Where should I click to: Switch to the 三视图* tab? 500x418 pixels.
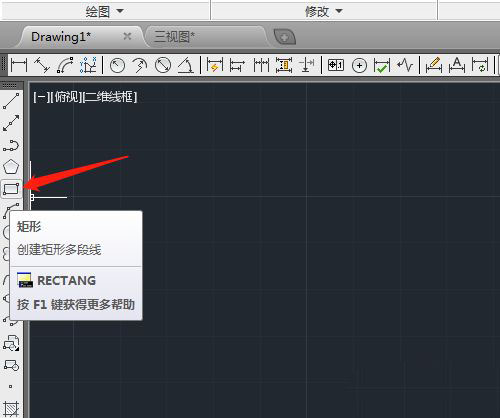(x=175, y=37)
